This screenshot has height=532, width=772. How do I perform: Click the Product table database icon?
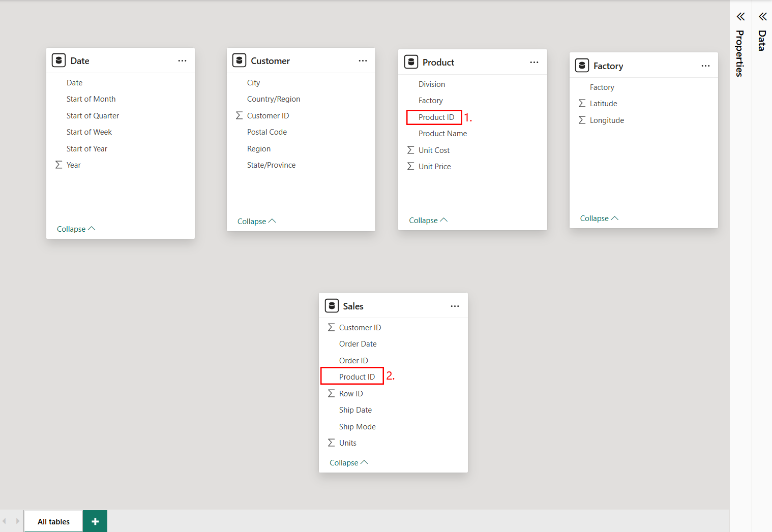pyautogui.click(x=411, y=62)
